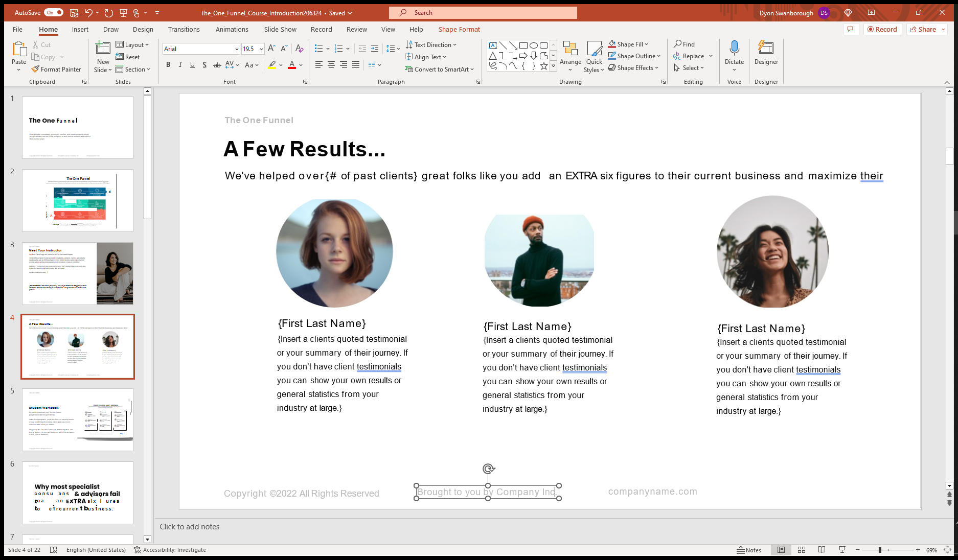This screenshot has width=958, height=560.
Task: Click the font color red swatch
Action: [x=292, y=65]
